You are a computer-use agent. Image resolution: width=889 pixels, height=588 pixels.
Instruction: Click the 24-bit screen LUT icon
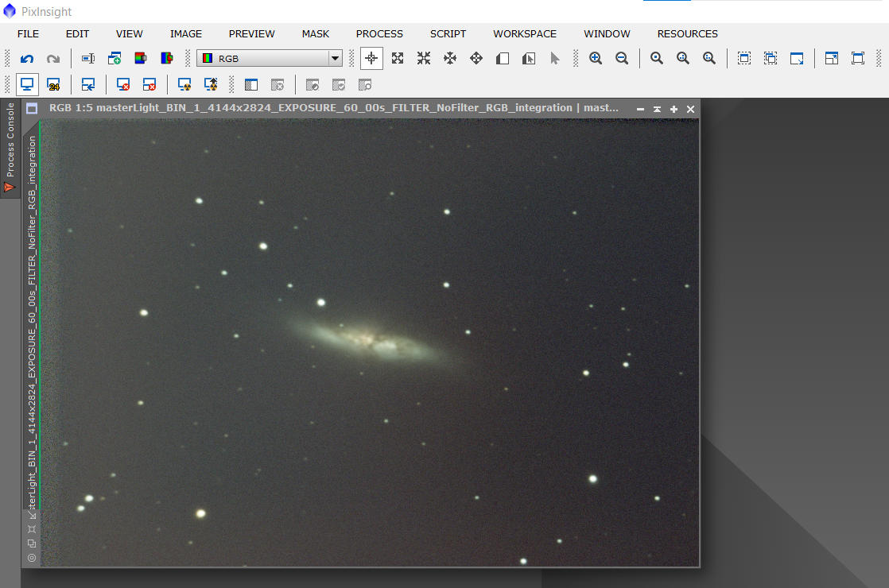tap(53, 84)
